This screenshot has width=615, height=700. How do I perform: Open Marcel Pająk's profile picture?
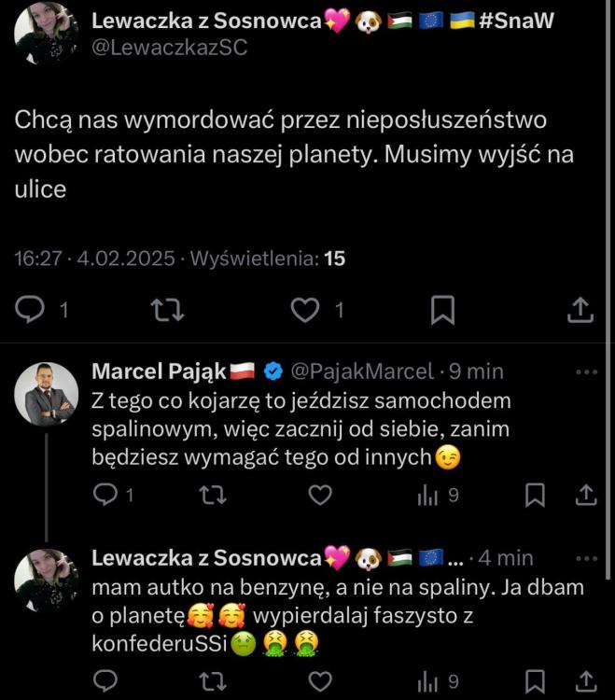47,394
